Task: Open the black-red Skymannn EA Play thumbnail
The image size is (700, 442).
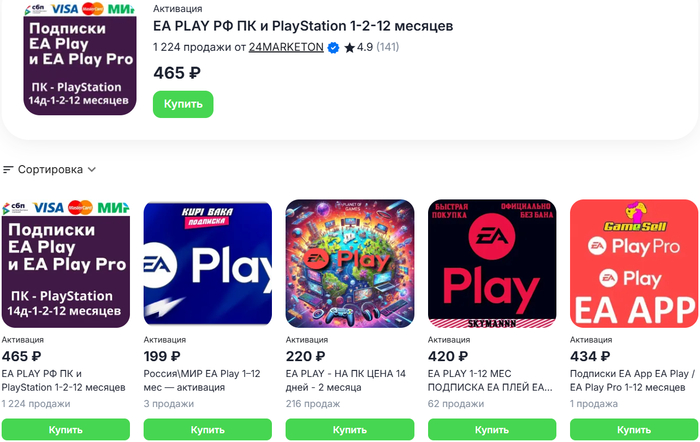Action: click(x=491, y=263)
